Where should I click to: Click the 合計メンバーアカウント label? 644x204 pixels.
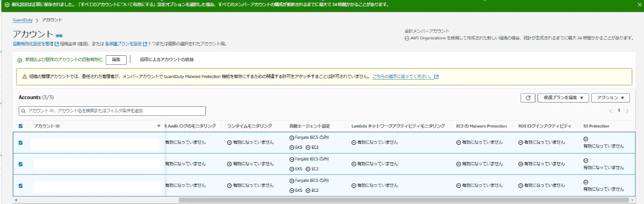tap(427, 31)
